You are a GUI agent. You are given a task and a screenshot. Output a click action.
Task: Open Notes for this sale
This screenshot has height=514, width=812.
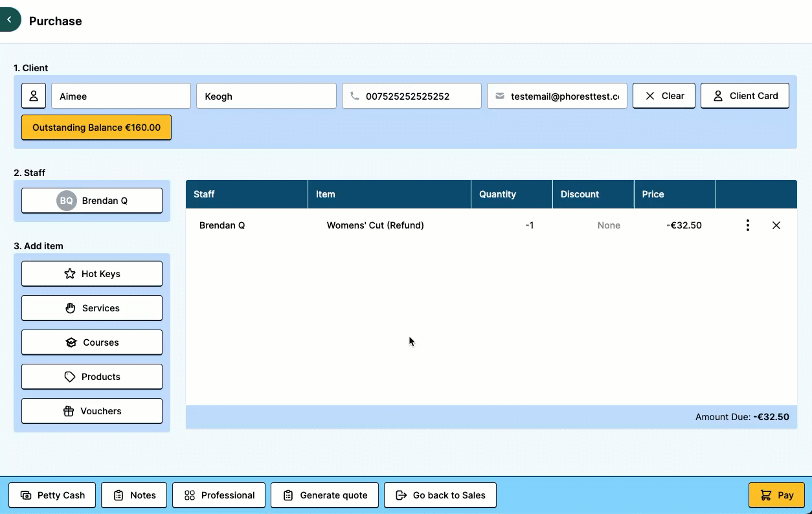pos(134,495)
